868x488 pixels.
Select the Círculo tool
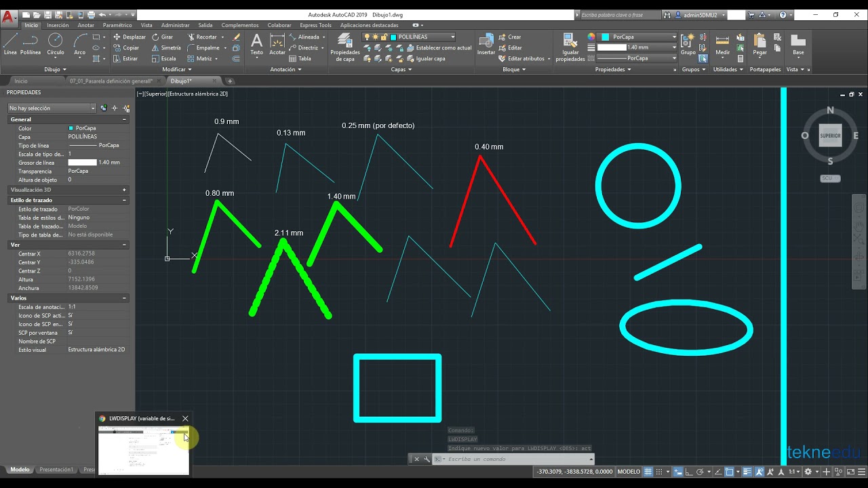56,44
